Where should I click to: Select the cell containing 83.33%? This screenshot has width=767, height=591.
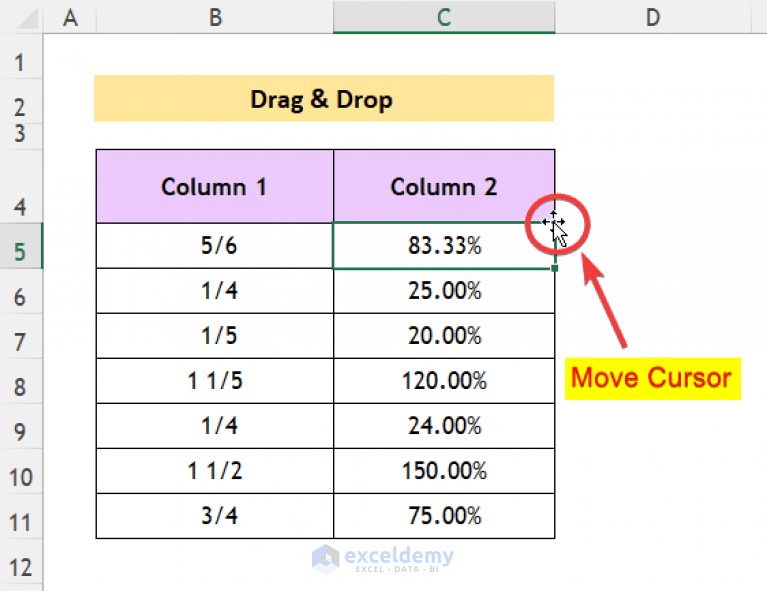tap(444, 246)
